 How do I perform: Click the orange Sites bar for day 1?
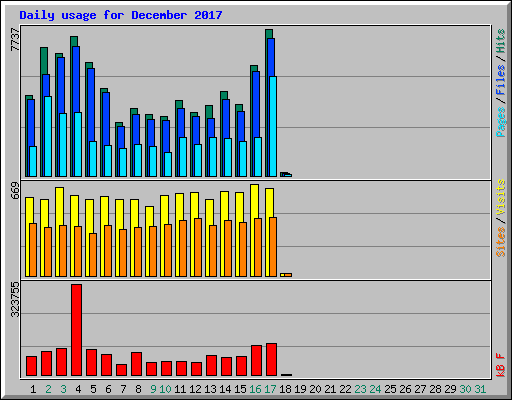point(33,250)
